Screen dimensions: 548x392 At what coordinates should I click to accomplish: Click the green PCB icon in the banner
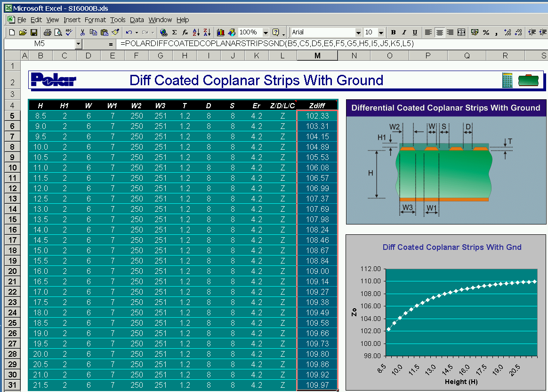pyautogui.click(x=528, y=80)
